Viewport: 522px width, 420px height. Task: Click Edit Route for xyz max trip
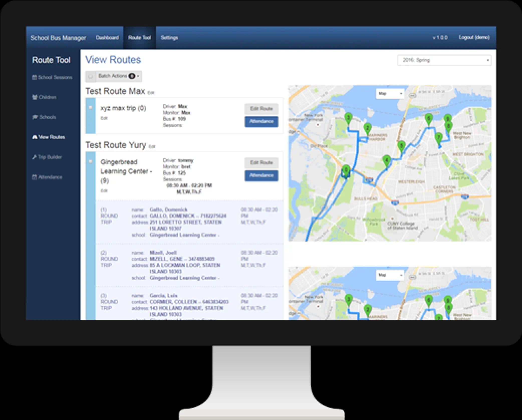[261, 109]
